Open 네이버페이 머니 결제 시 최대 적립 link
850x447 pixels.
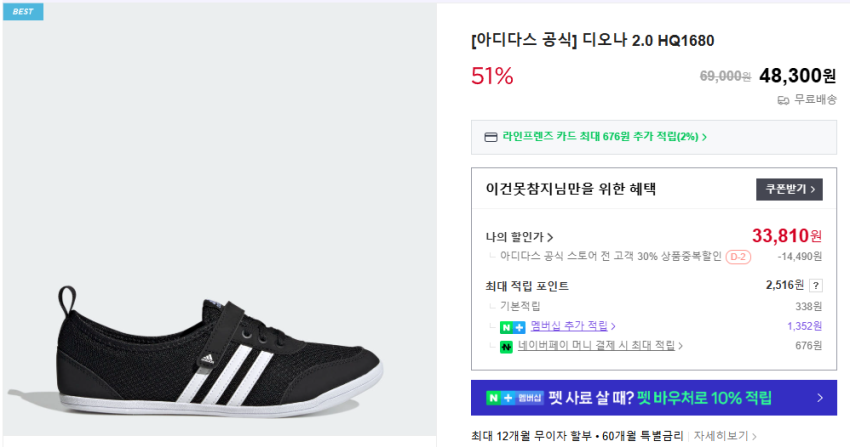pyautogui.click(x=600, y=346)
